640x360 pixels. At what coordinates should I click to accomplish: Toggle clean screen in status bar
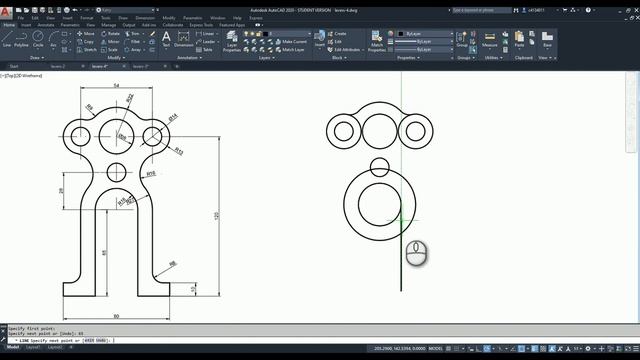point(628,349)
